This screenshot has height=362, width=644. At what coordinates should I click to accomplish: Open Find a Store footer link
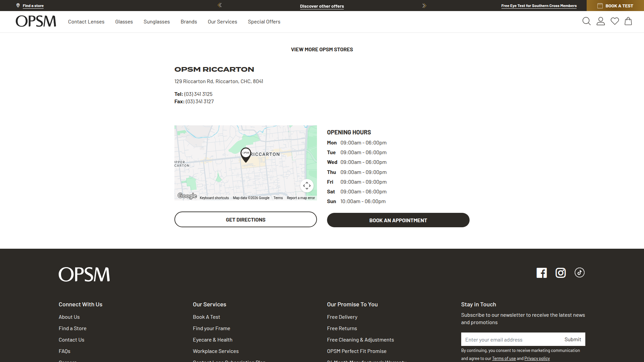click(72, 328)
